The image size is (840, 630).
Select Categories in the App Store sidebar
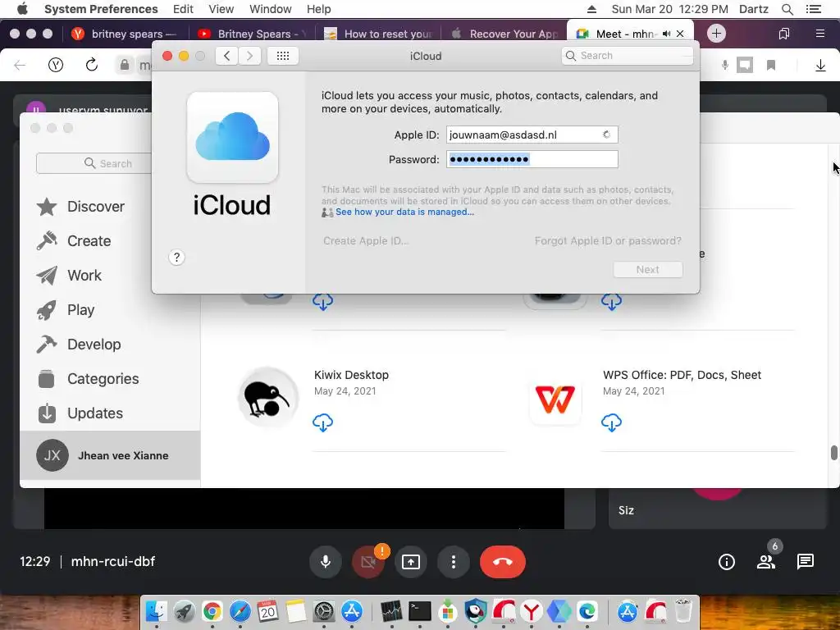pyautogui.click(x=89, y=379)
